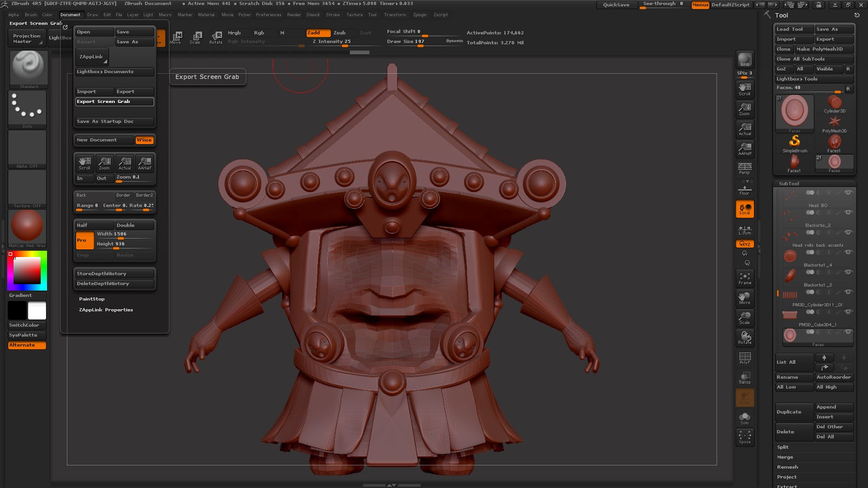868x488 pixels.
Task: Click Scroll icon in Document panel
Action: click(x=85, y=163)
